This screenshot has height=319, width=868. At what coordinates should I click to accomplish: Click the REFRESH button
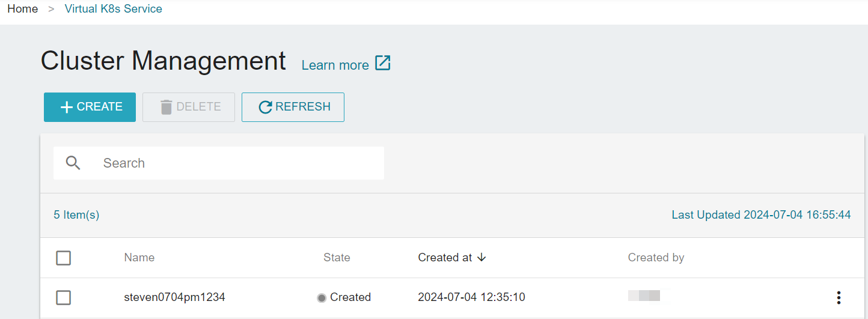click(x=293, y=107)
